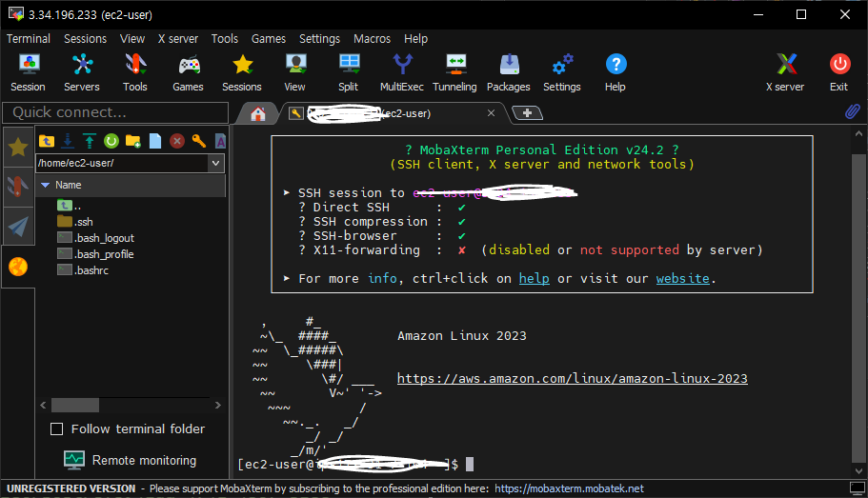Click the Sessions star toolbar icon
The width and height of the screenshot is (868, 498).
coord(242,72)
